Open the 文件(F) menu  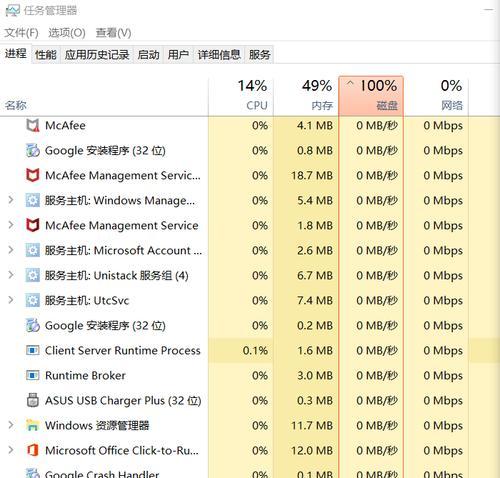click(21, 33)
